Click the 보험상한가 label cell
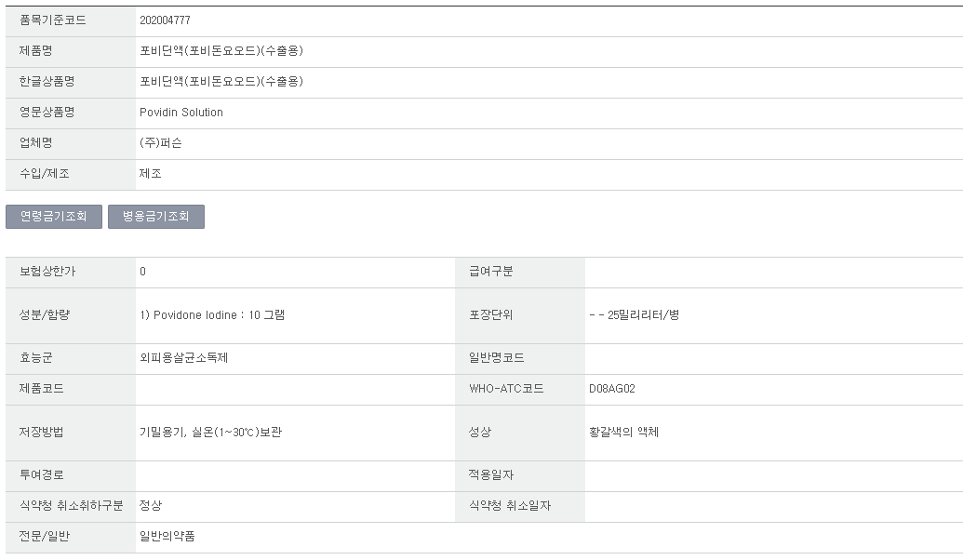This screenshot has height=560, width=963. click(71, 272)
